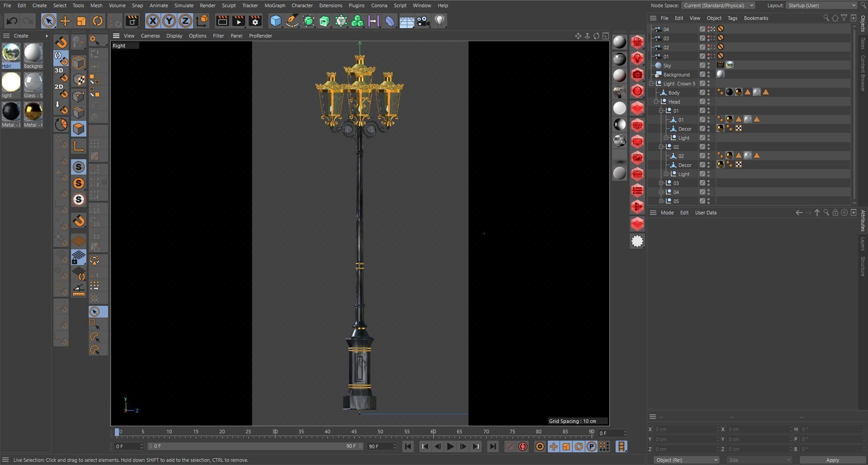Viewport: 868px width, 465px height.
Task: Switch to the Layers side tab
Action: 863,243
